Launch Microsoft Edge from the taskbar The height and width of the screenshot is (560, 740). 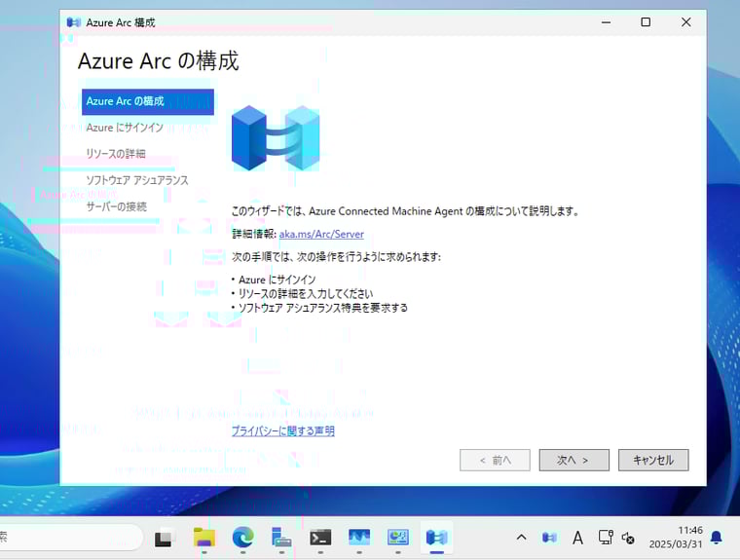[x=243, y=538]
